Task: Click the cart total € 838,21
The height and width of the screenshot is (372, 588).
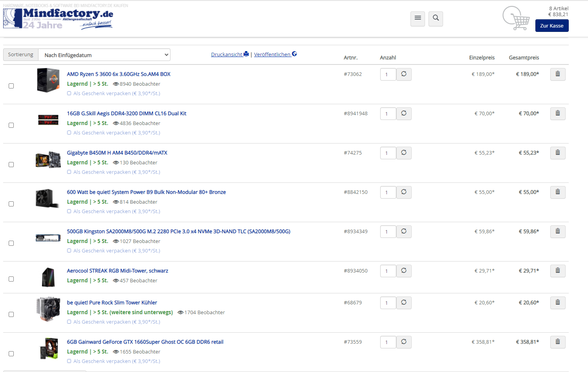Action: [x=558, y=15]
